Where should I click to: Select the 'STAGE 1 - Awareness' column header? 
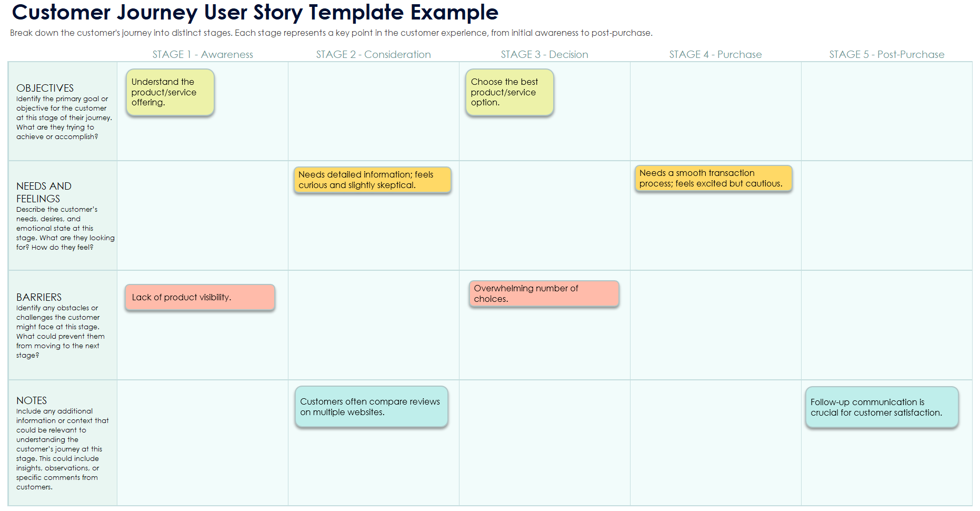[203, 54]
